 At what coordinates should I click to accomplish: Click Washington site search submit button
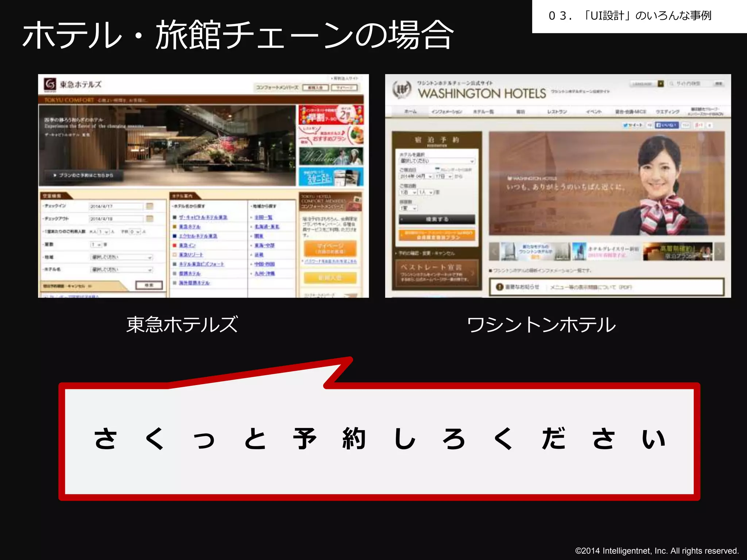point(718,83)
